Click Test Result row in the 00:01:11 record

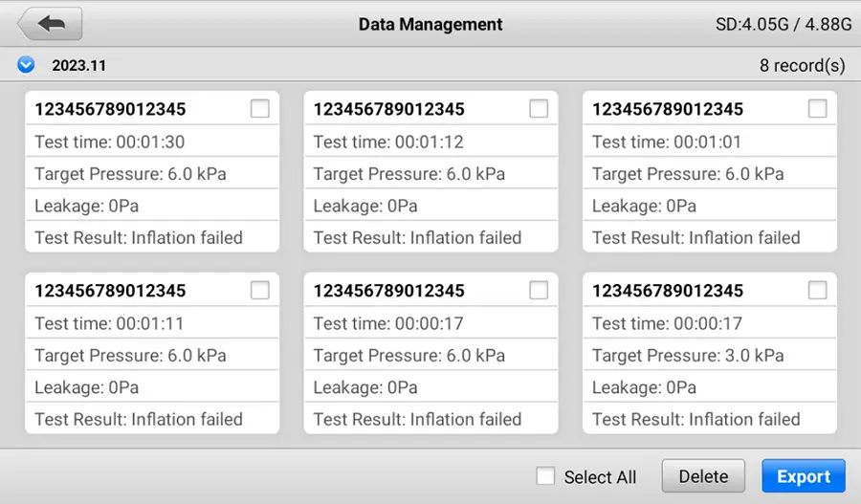click(152, 419)
